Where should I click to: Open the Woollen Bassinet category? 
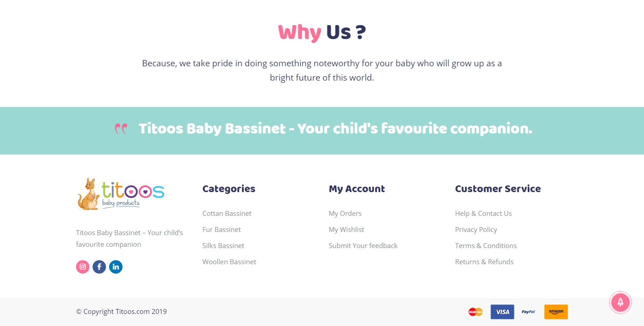pos(229,262)
